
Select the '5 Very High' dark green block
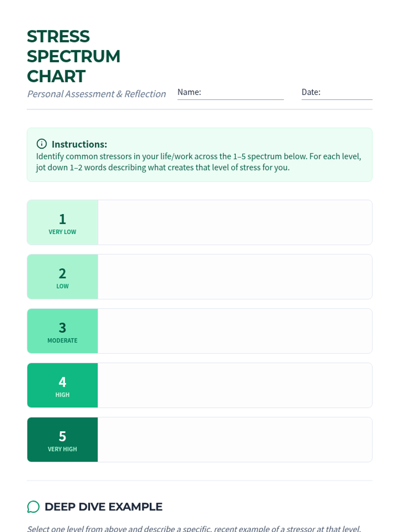click(x=63, y=440)
